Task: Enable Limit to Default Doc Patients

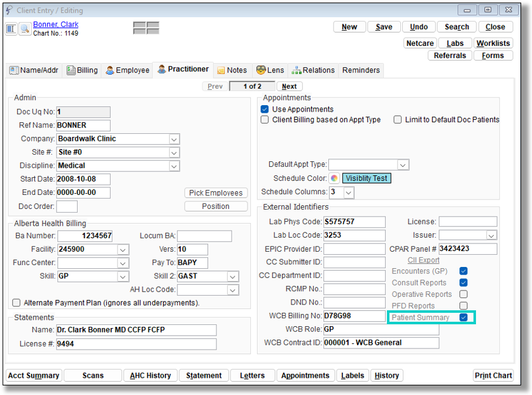Action: [x=398, y=120]
